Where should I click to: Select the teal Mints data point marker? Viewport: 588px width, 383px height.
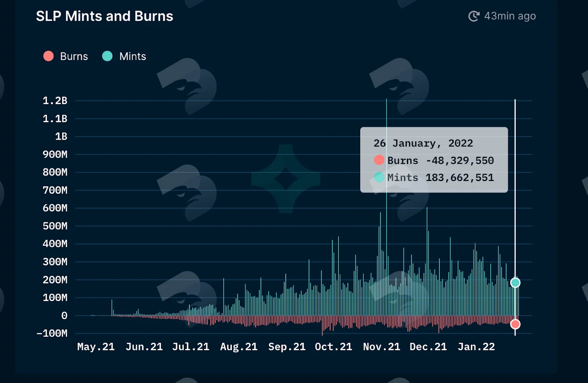(515, 283)
